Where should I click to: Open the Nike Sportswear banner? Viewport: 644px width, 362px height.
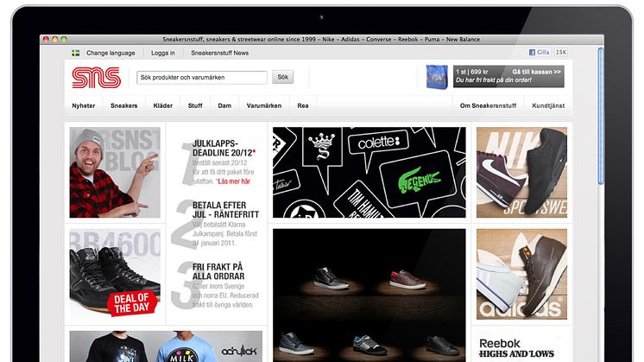point(521,172)
